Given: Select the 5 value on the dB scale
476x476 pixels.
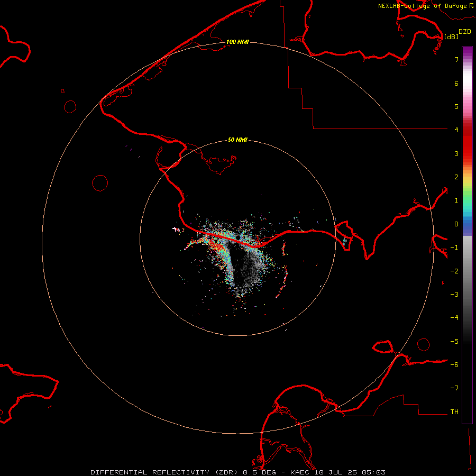Looking at the screenshot, I should pyautogui.click(x=456, y=106).
